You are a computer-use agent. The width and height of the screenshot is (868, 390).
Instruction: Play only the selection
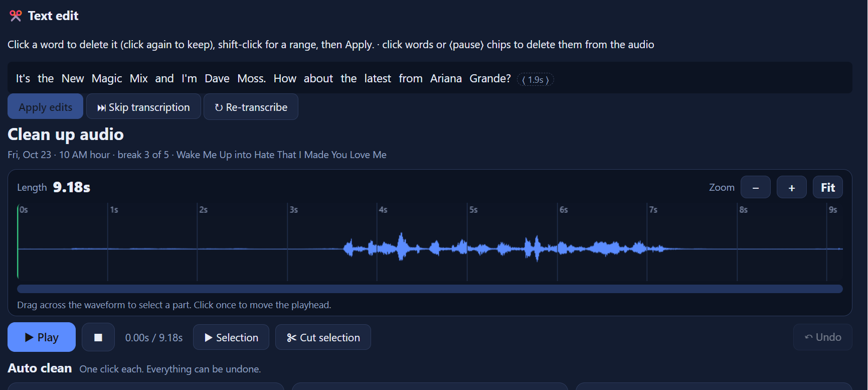[x=231, y=337]
